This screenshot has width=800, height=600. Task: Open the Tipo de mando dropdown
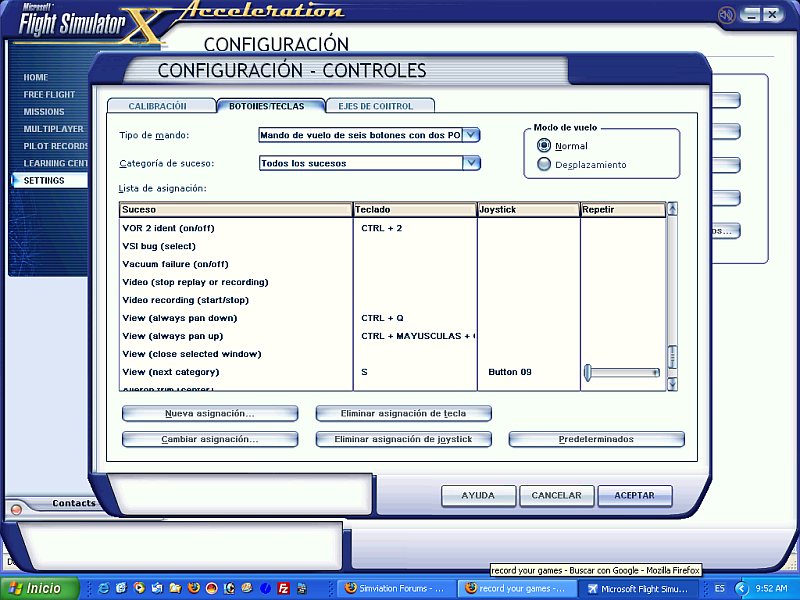471,135
